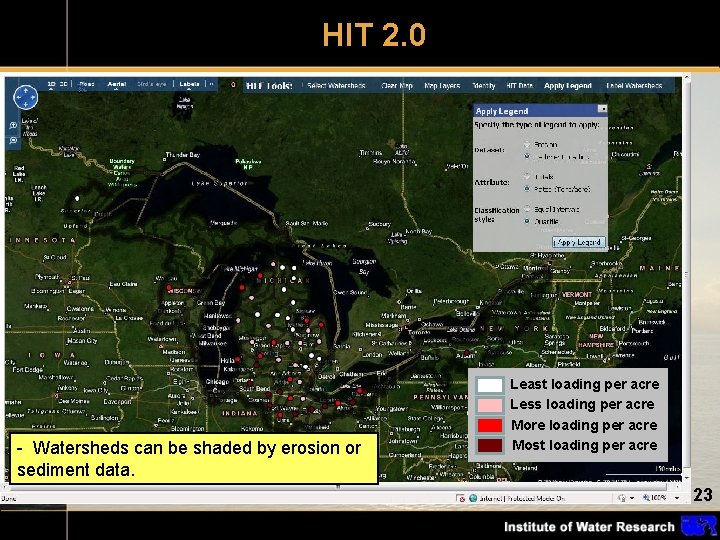Click the white Least loading swatch

point(489,385)
